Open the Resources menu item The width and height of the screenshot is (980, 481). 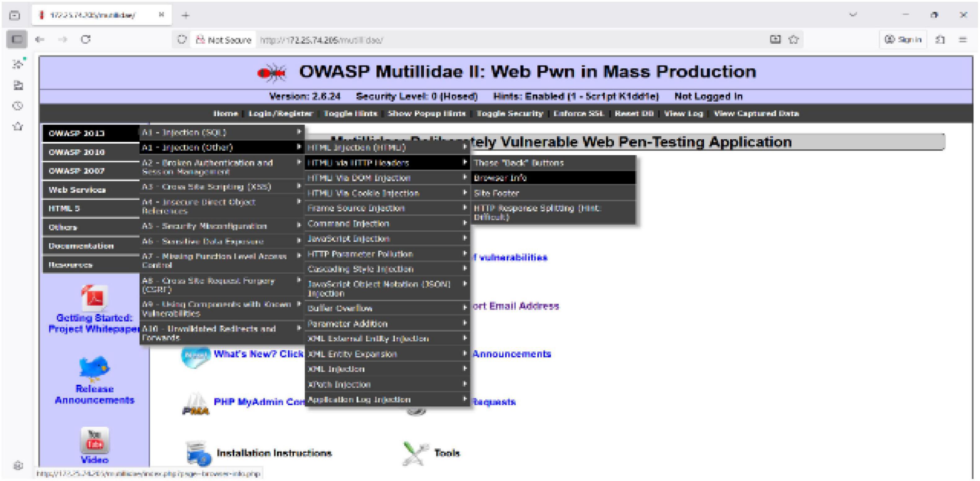(x=91, y=265)
